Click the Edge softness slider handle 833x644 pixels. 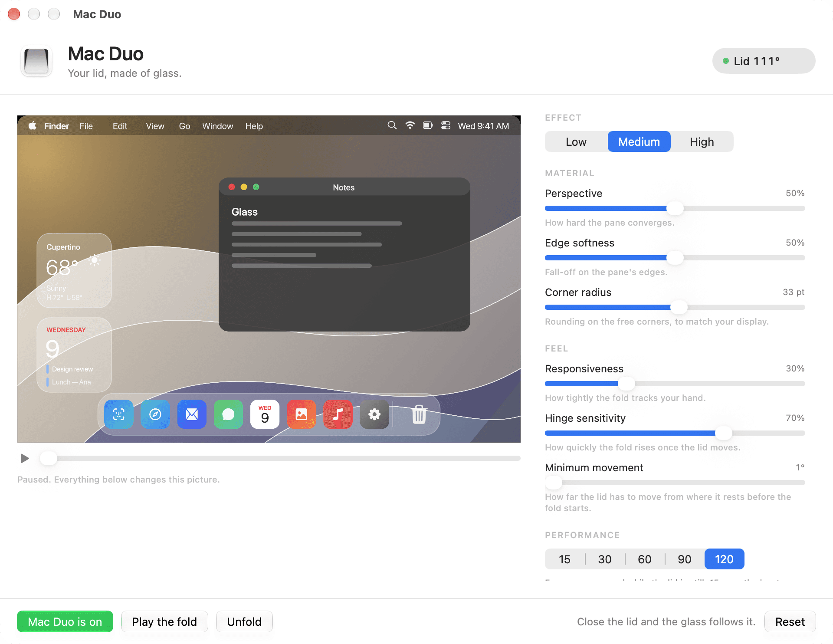click(675, 258)
